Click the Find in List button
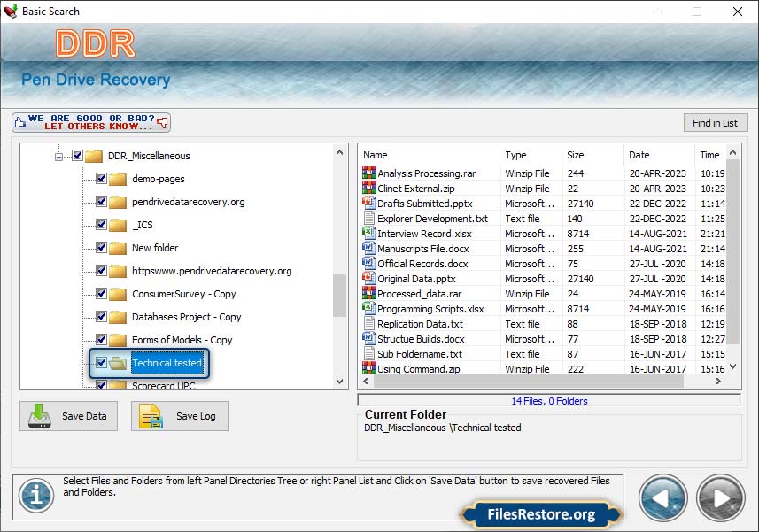Screen dimensions: 759x532 click(716, 123)
